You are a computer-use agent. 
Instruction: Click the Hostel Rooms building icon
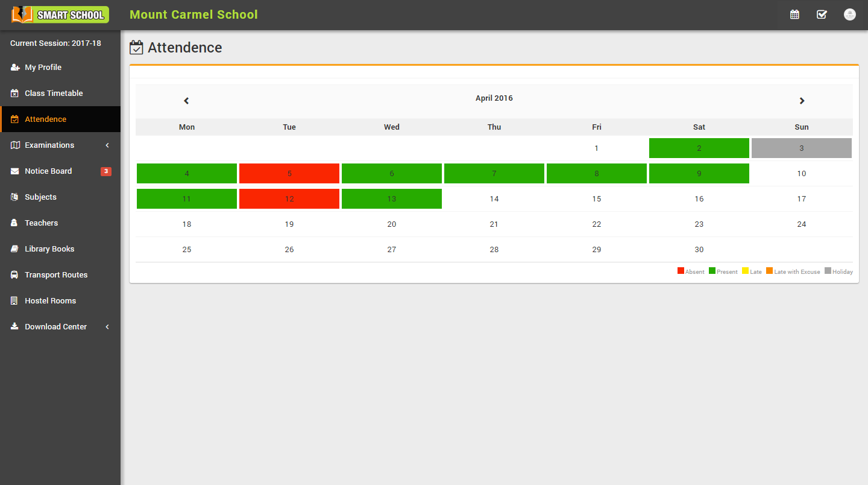click(15, 301)
